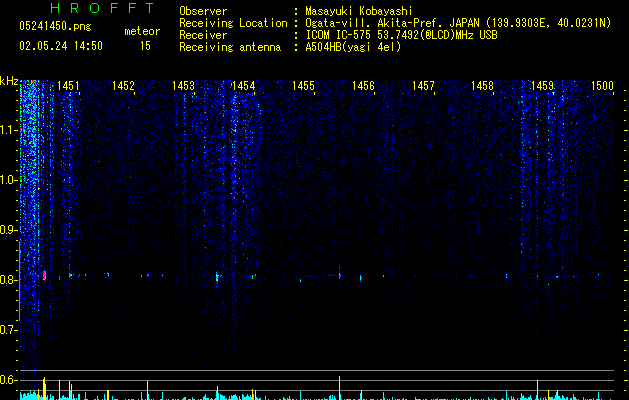Click the date stamp 02.05.24 14:50

click(x=61, y=46)
